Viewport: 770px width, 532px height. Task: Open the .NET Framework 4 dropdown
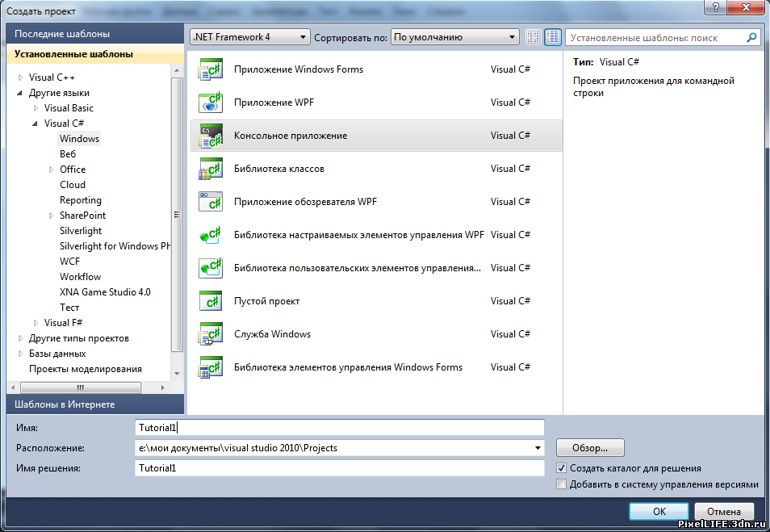pos(249,37)
